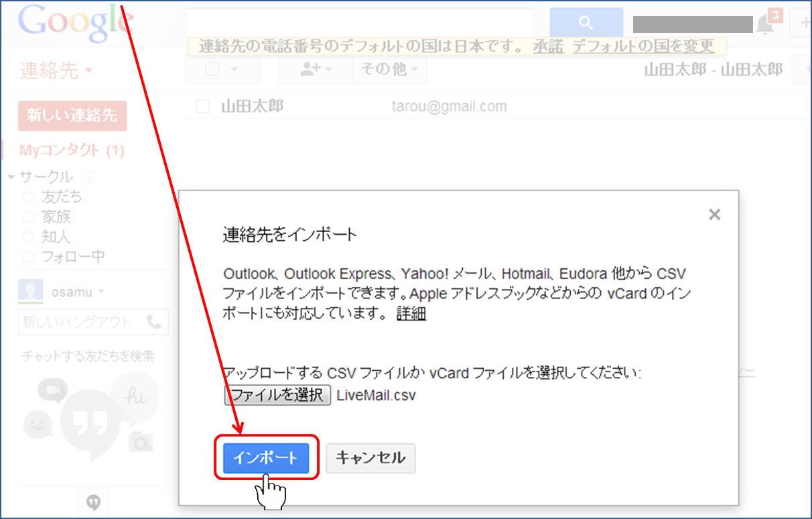Click the Google logo
Image resolution: width=812 pixels, height=519 pixels.
(x=75, y=22)
